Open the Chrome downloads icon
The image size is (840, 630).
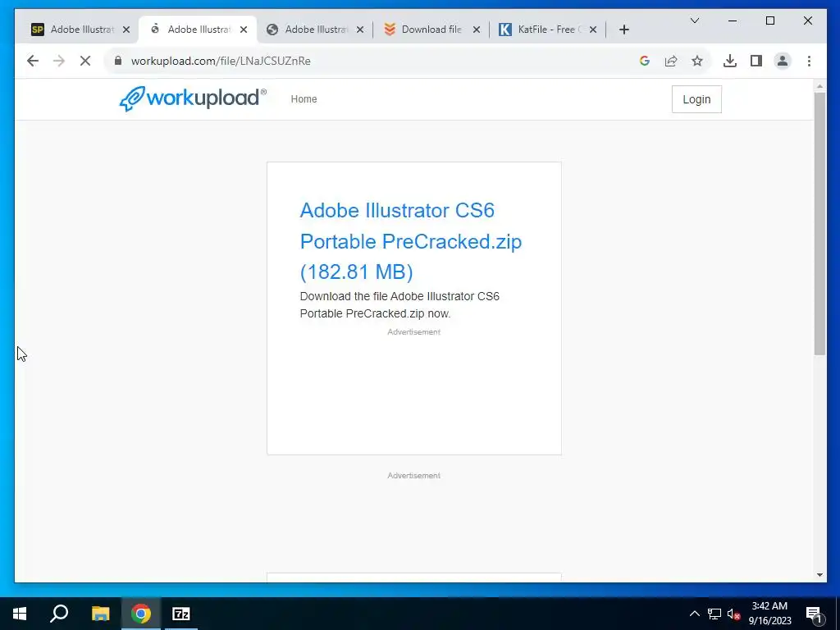point(729,61)
